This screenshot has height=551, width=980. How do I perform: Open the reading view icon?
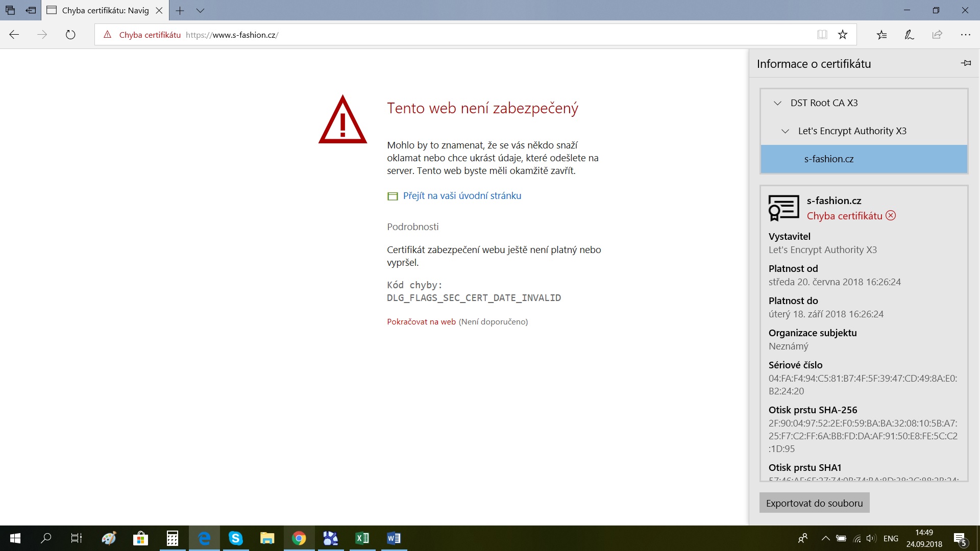pyautogui.click(x=822, y=35)
